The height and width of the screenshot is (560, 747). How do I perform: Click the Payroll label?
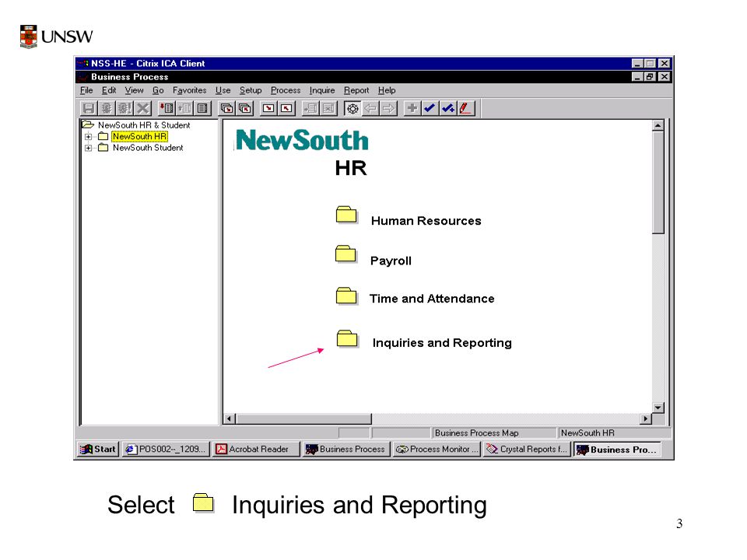tap(391, 261)
